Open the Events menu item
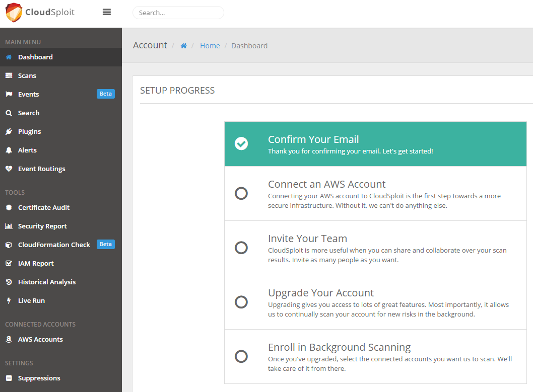The image size is (533, 392). point(61,94)
